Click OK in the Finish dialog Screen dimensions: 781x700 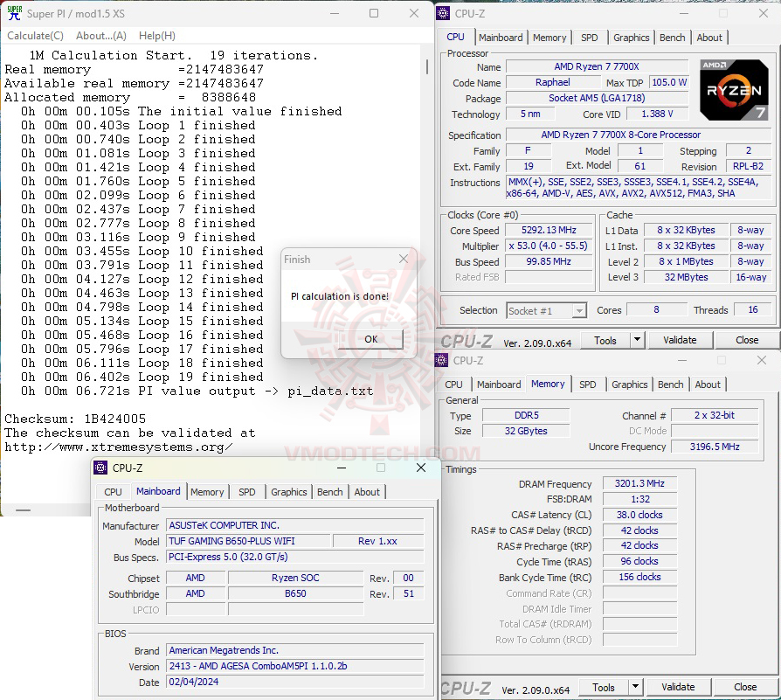click(370, 339)
